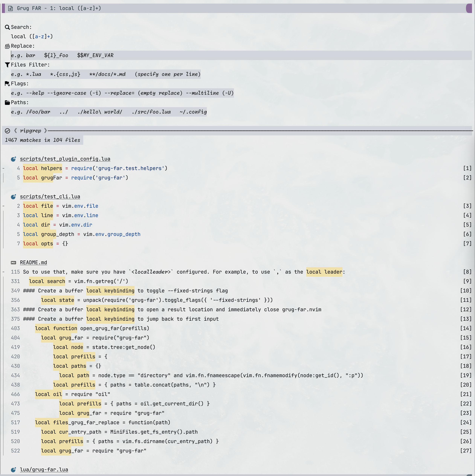Click the Replace label icon
475x476 pixels.
point(7,46)
